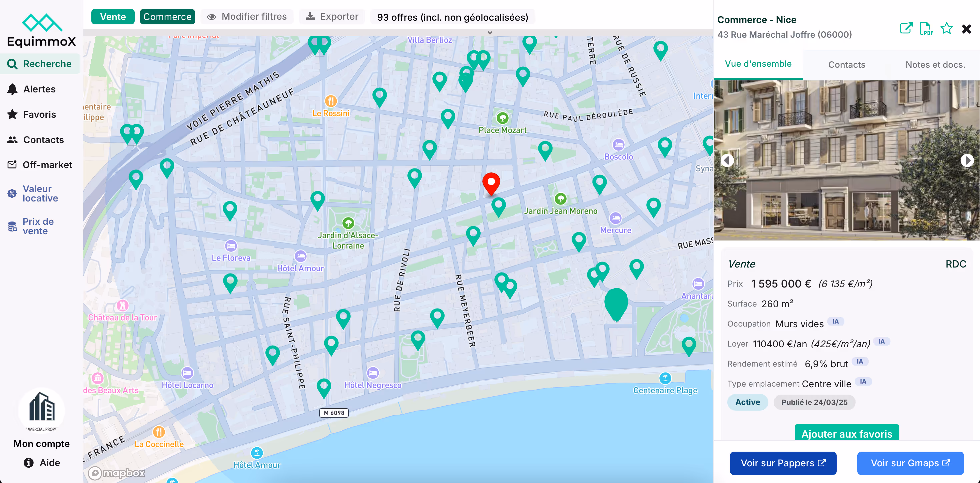Image resolution: width=980 pixels, height=483 pixels.
Task: Click the La Coccinelle restaurant icon
Action: click(159, 432)
